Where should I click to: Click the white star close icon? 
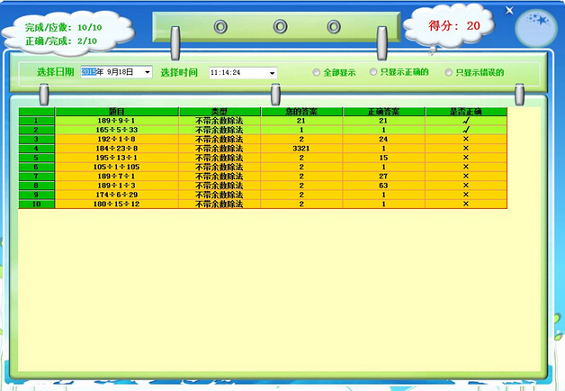[509, 10]
